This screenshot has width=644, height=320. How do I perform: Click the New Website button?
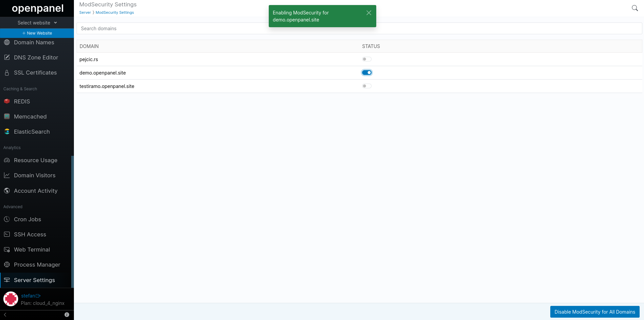(37, 33)
